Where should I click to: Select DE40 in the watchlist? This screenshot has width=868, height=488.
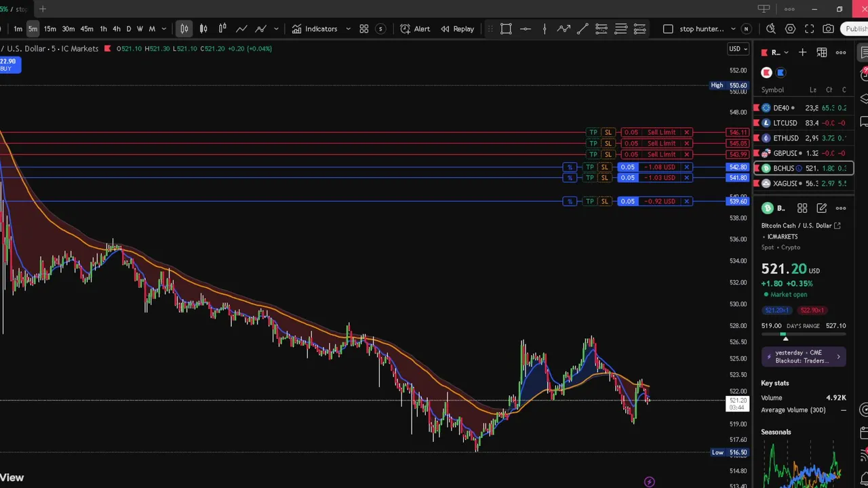(804, 108)
